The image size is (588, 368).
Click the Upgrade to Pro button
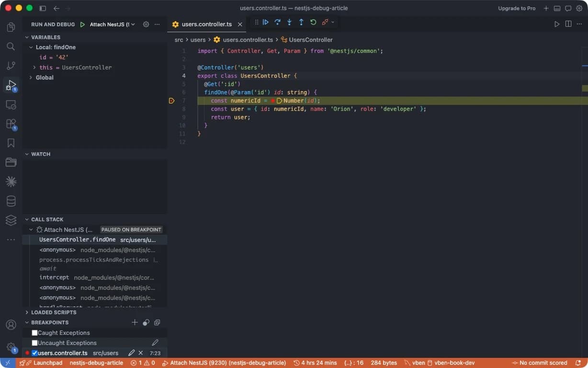pos(517,8)
